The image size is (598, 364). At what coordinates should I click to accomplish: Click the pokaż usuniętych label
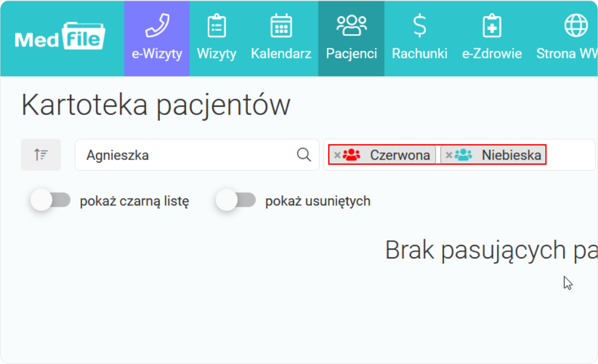pos(318,201)
